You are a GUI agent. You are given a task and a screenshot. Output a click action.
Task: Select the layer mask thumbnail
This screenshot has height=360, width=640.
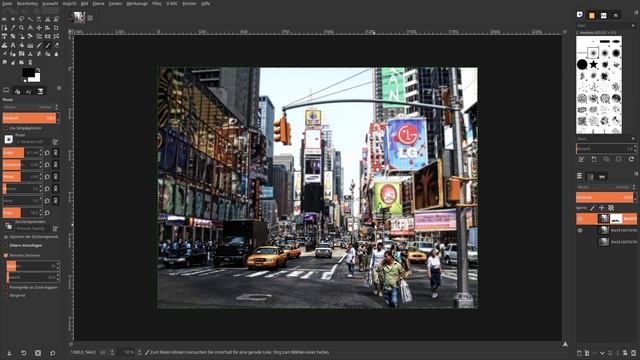point(616,219)
